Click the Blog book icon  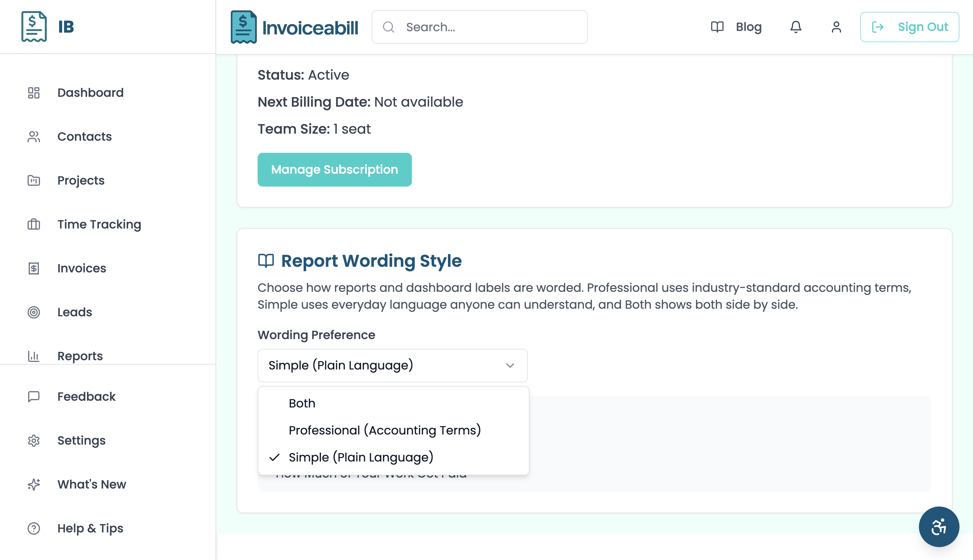(x=717, y=27)
